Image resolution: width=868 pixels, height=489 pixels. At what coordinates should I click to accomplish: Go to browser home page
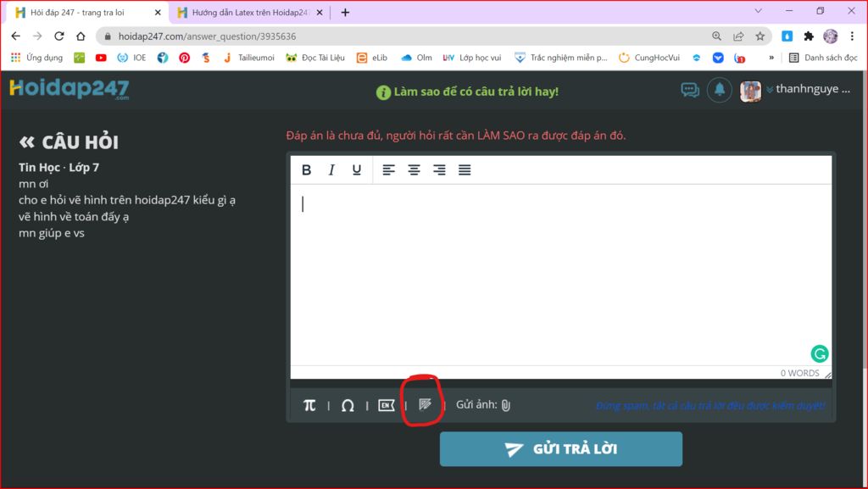point(81,36)
